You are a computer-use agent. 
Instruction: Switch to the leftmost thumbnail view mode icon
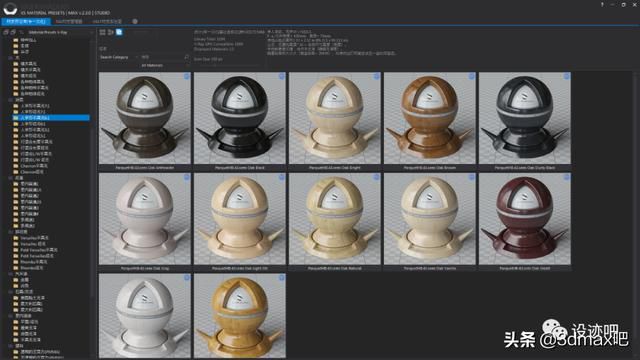point(102,32)
